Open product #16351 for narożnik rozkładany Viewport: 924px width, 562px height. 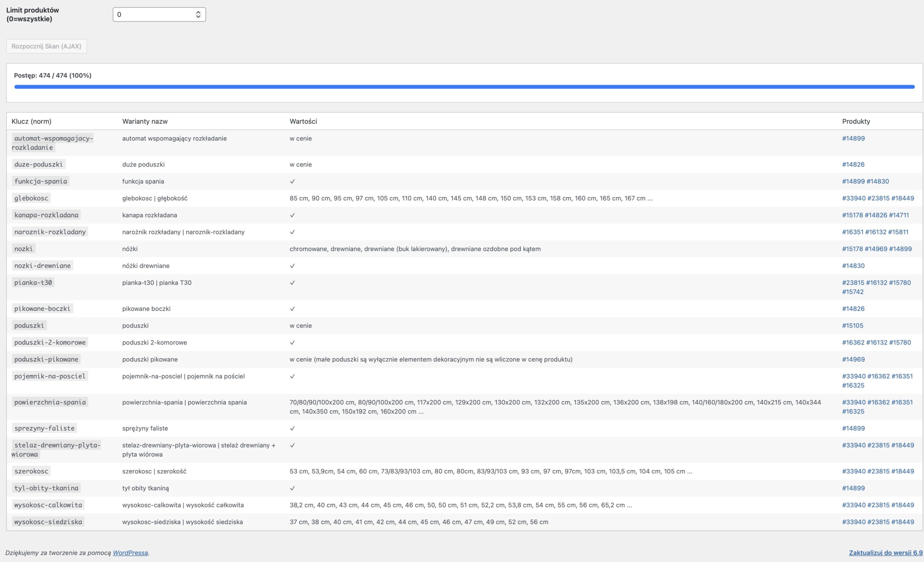click(x=853, y=232)
